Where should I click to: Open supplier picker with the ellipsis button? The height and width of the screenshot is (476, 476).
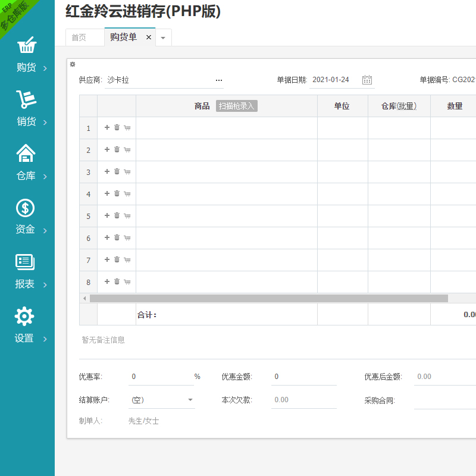point(218,80)
